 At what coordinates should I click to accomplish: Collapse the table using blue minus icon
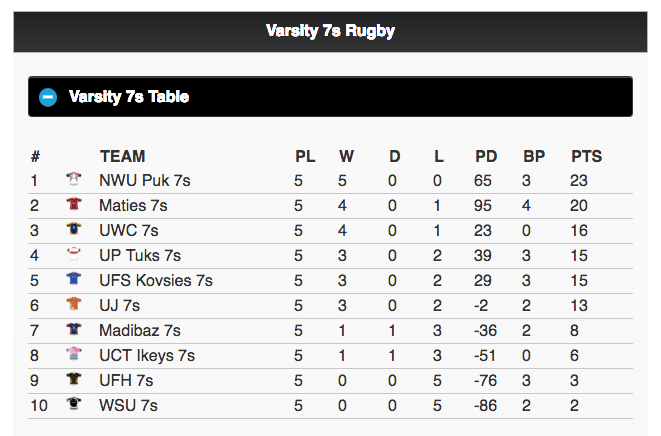pyautogui.click(x=48, y=97)
